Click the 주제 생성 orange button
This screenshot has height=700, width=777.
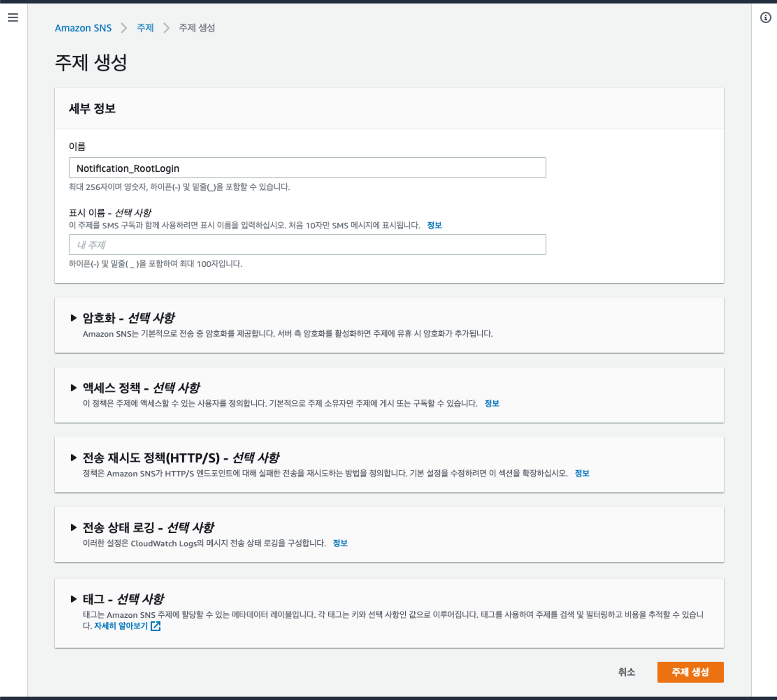[690, 672]
